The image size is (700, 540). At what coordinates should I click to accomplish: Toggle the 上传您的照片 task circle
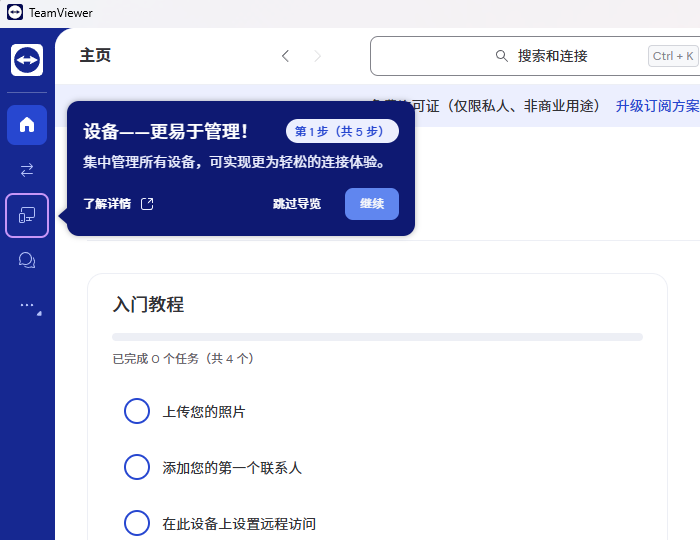pos(137,411)
